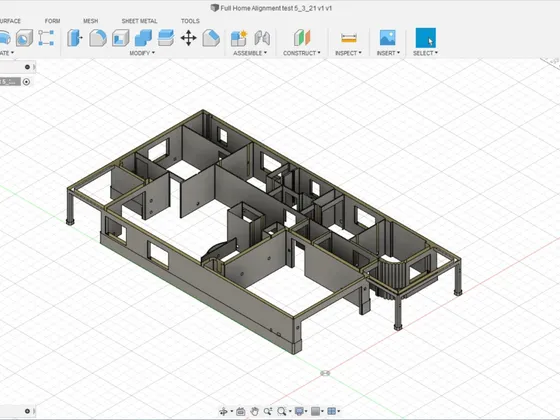Image resolution: width=560 pixels, height=420 pixels.
Task: Expand the INSPECT dropdown
Action: [x=348, y=53]
